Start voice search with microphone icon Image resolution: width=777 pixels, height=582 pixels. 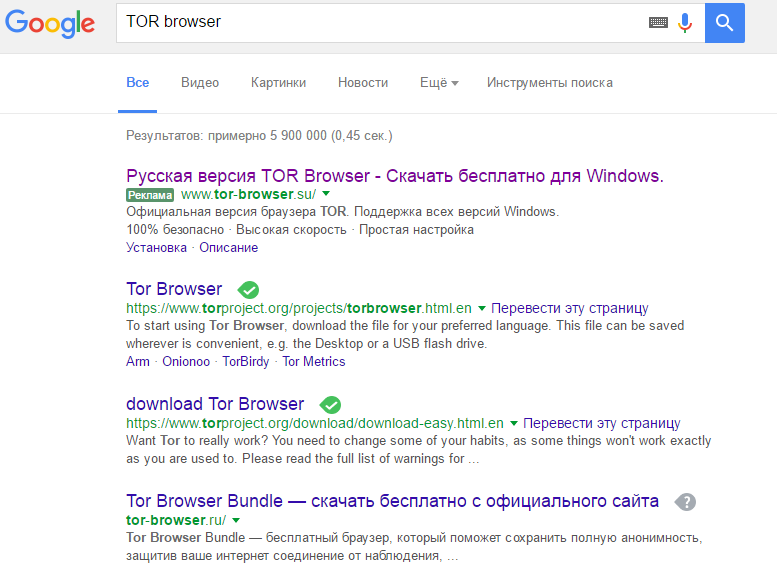tap(685, 23)
